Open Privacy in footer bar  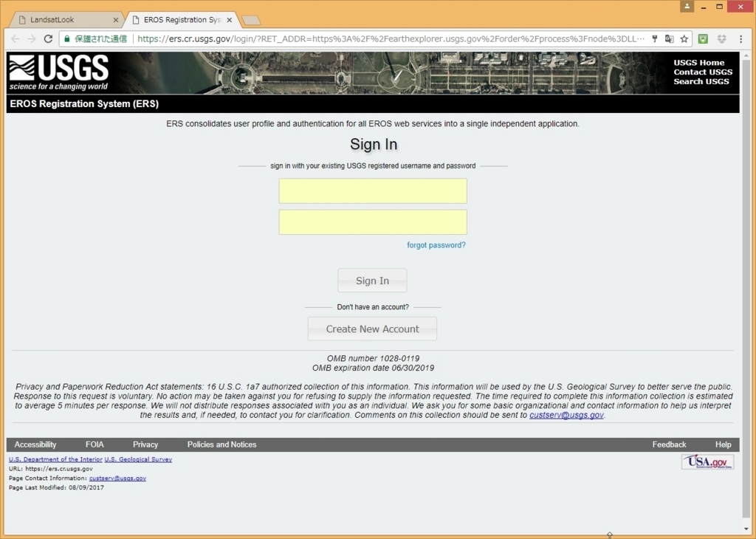145,444
